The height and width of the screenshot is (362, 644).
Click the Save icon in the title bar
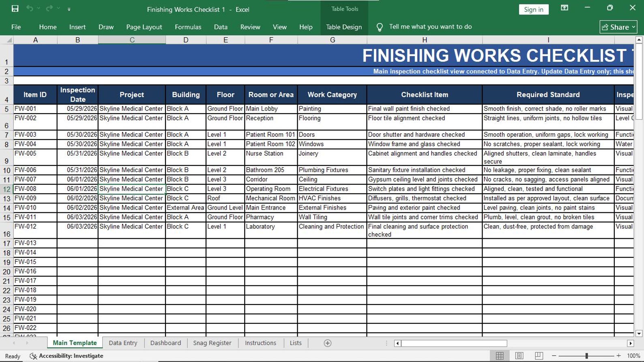[15, 9]
